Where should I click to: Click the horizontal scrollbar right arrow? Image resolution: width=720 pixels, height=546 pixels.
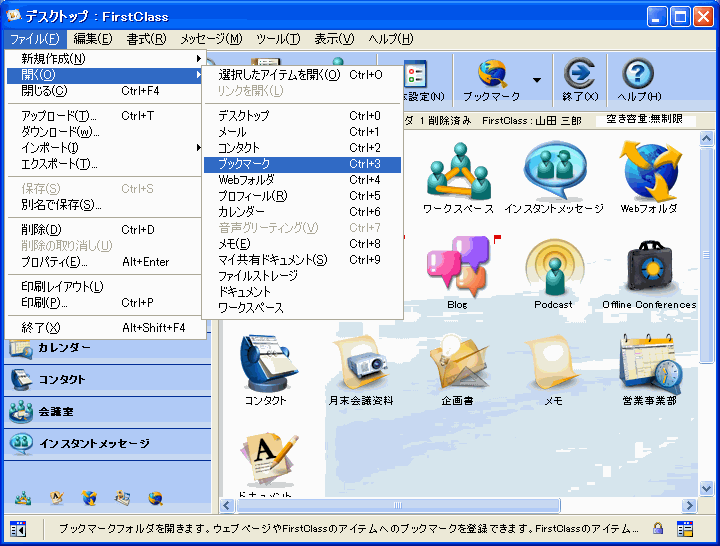click(x=689, y=506)
